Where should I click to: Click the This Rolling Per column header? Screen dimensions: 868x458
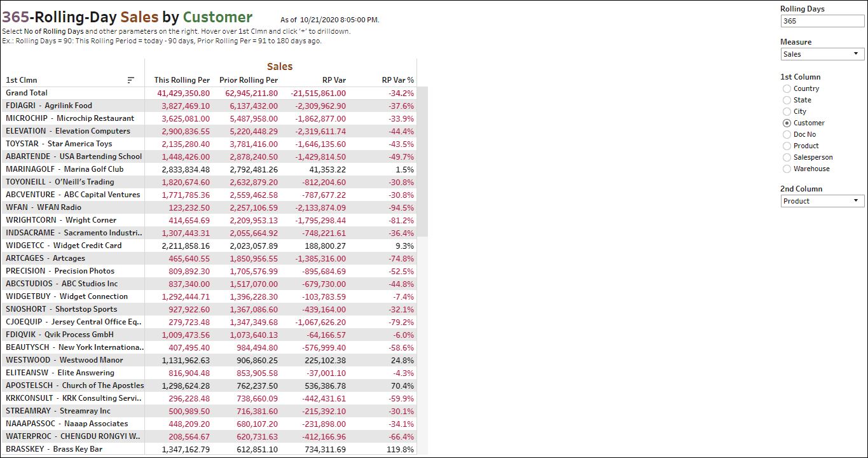coord(182,80)
